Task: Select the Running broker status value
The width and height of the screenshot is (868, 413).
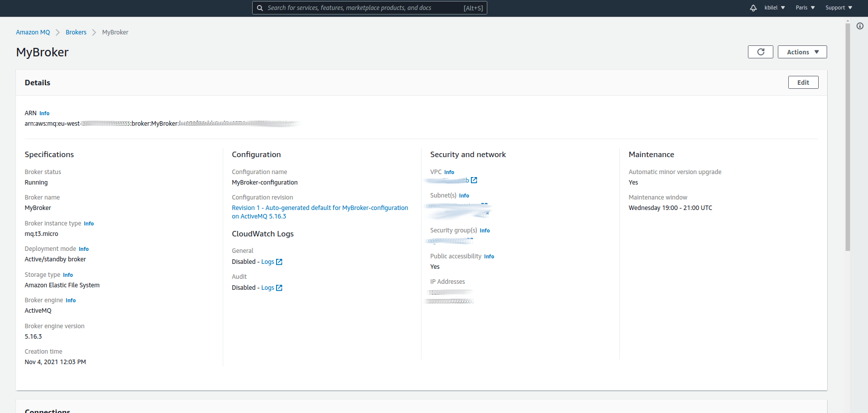Action: coord(36,183)
